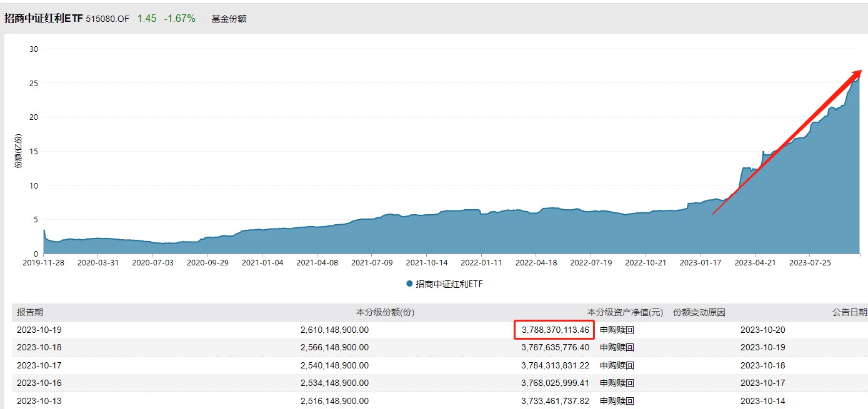The height and width of the screenshot is (409, 868).
Task: Click share value 2,540,148,900.00
Action: pos(334,365)
